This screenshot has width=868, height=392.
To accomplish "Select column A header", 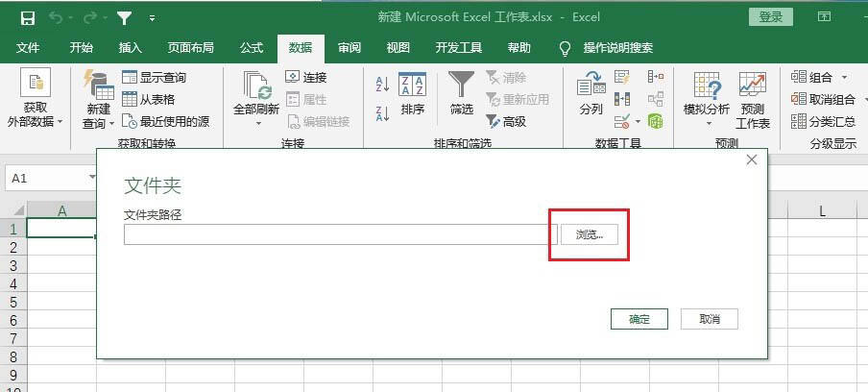I will click(62, 210).
